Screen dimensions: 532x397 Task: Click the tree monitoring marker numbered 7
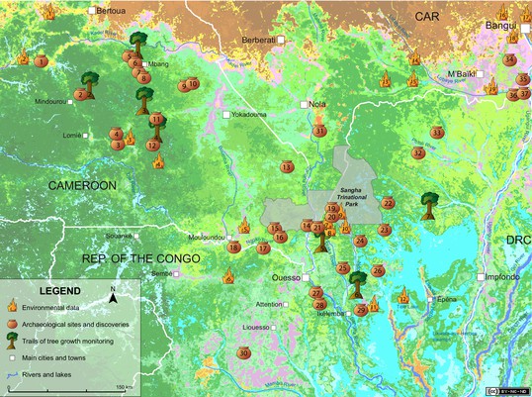coord(429,206)
